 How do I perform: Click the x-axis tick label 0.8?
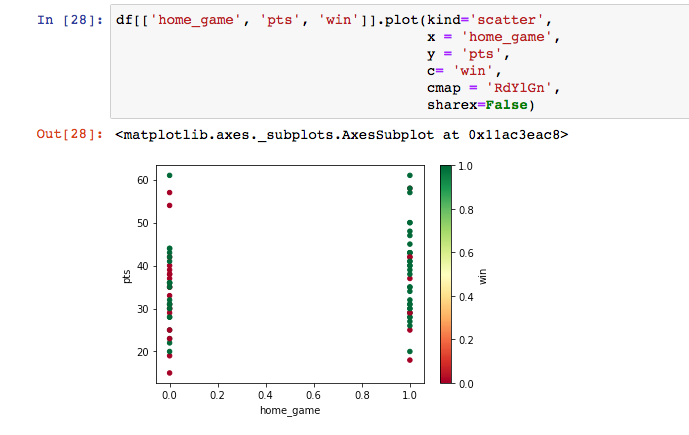(362, 395)
